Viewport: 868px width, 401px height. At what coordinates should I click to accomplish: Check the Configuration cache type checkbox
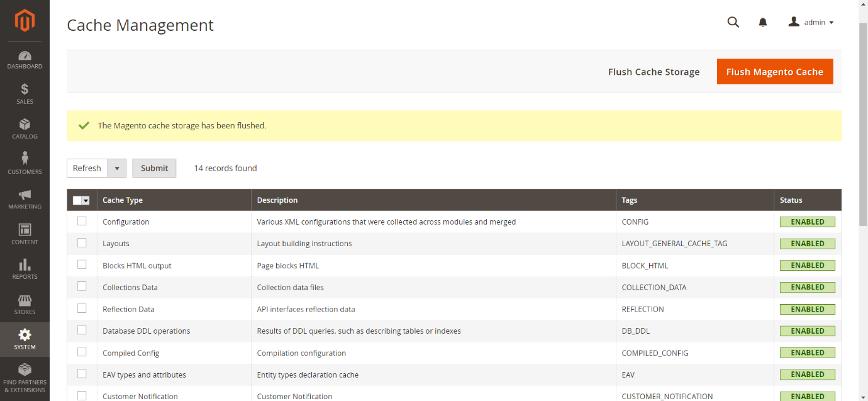click(82, 221)
